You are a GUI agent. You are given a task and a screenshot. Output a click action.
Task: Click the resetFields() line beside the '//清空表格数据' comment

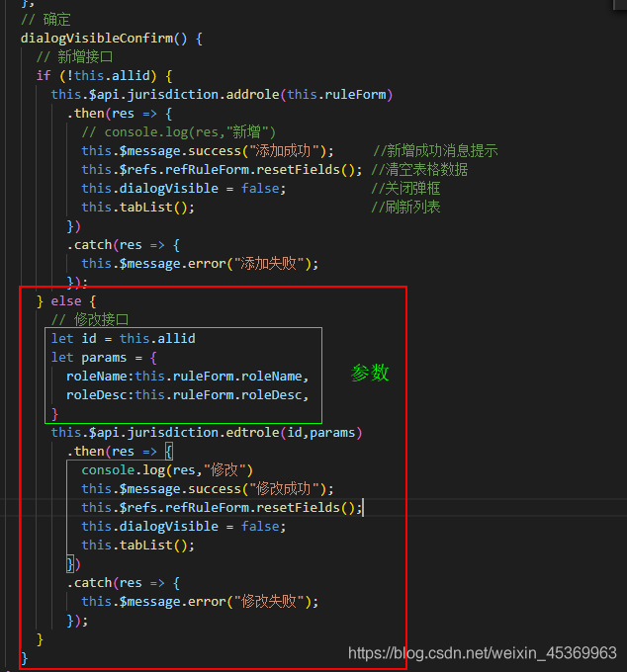click(222, 170)
